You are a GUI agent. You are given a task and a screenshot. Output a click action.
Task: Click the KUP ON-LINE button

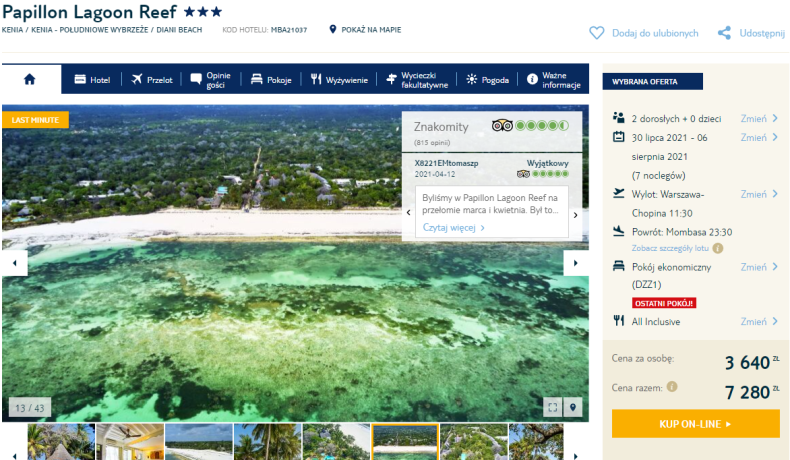click(695, 424)
